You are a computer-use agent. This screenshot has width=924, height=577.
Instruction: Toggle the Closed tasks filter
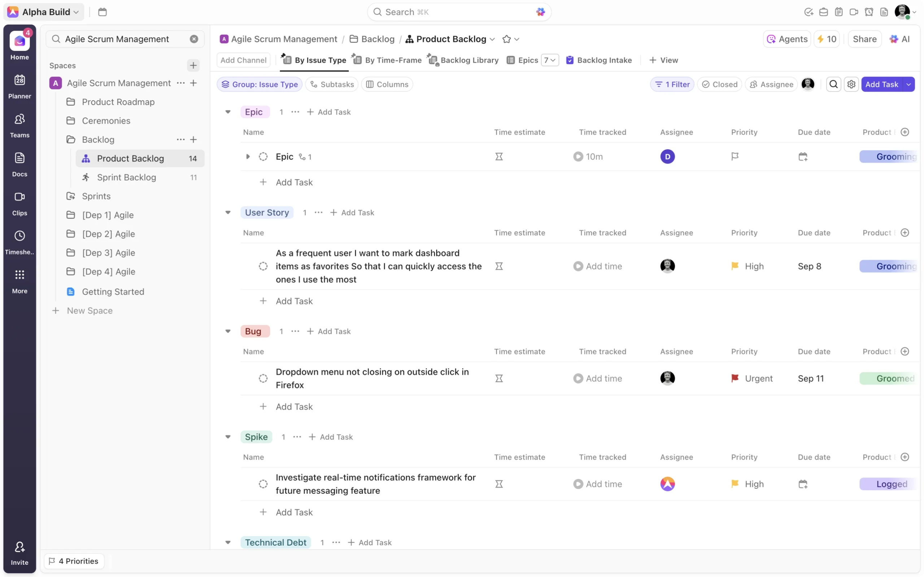pyautogui.click(x=719, y=84)
